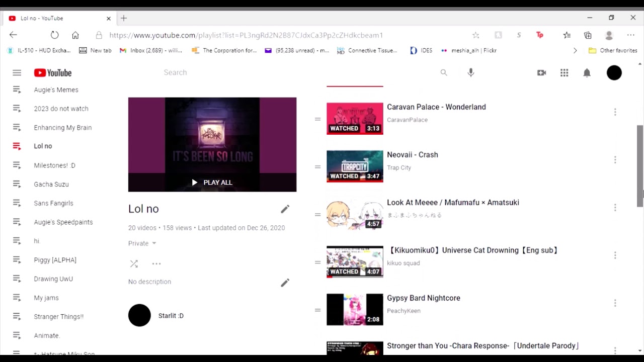Open My jams playlist
This screenshot has width=644, height=362.
[x=46, y=298]
